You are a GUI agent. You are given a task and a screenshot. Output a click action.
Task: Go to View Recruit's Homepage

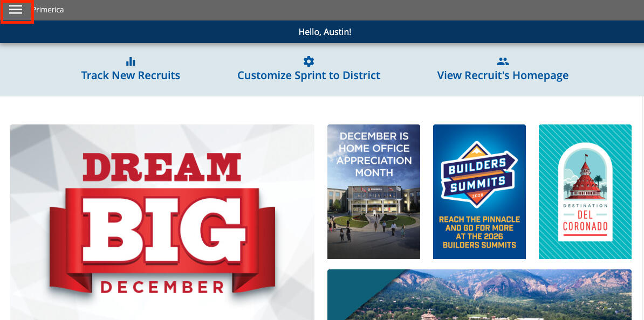(503, 75)
